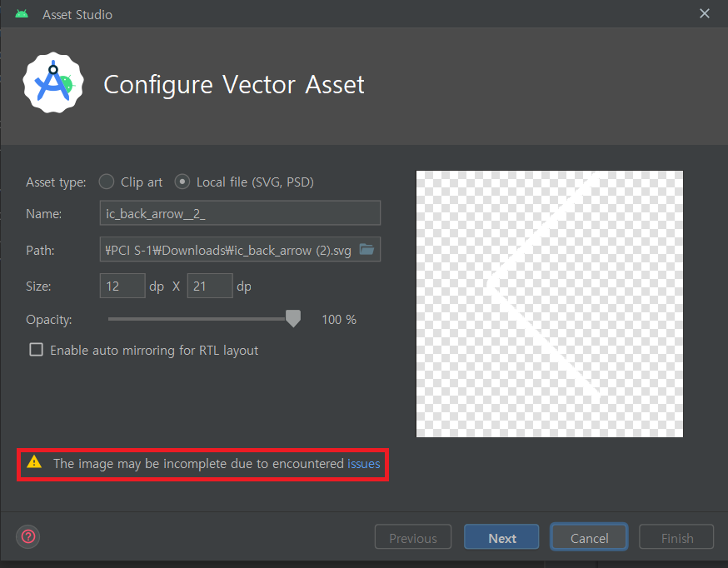The height and width of the screenshot is (568, 728).
Task: Enable auto mirroring for RTL layout checkbox
Action: (36, 350)
